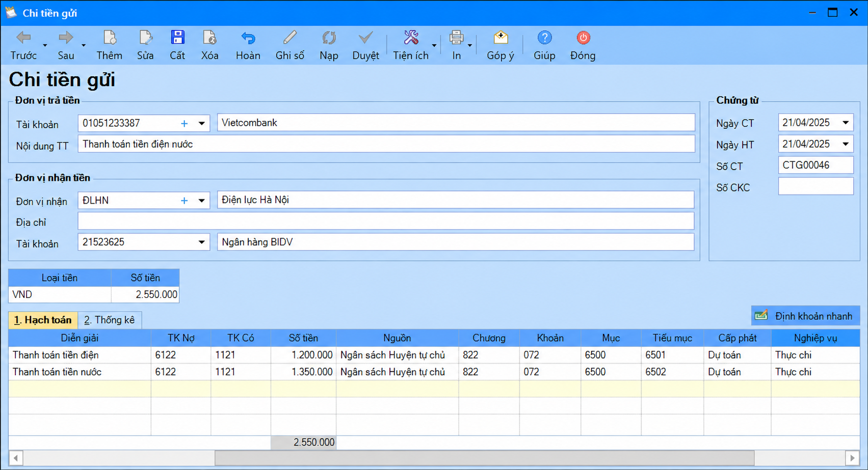Reload data with Nạp icon

pyautogui.click(x=329, y=38)
